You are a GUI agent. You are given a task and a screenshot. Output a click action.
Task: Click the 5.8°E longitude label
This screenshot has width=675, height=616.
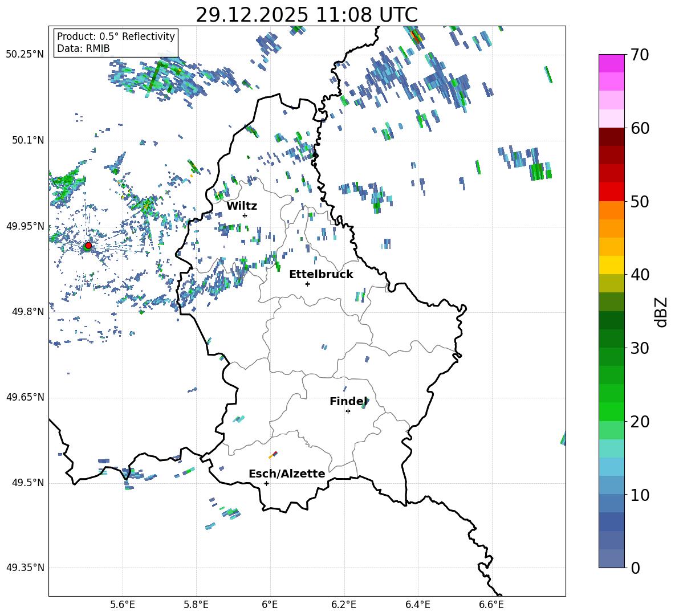(x=196, y=605)
